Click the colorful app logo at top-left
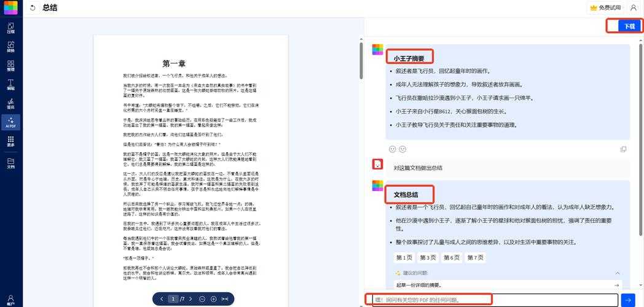Screen dimensions: 644x307 (x=10, y=7)
